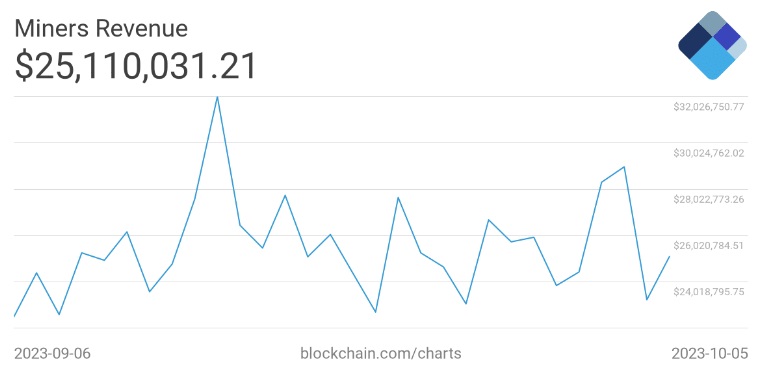Image resolution: width=760 pixels, height=373 pixels.
Task: Click the Blockchain diamond logo icon
Action: click(x=712, y=45)
